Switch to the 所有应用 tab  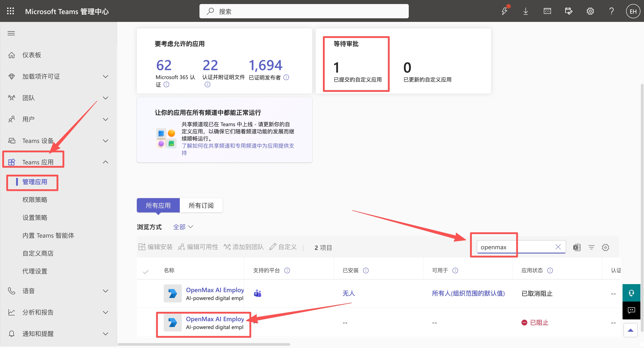tap(158, 205)
